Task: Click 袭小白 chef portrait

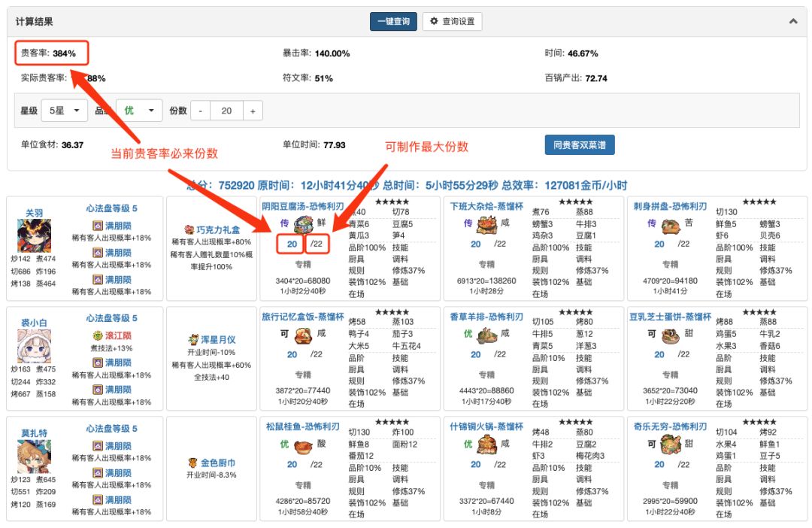Action: tap(34, 346)
